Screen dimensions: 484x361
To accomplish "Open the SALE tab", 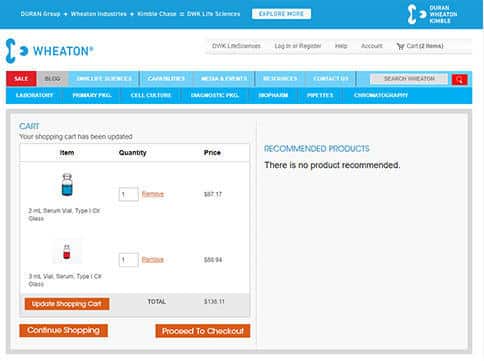I will coord(21,79).
